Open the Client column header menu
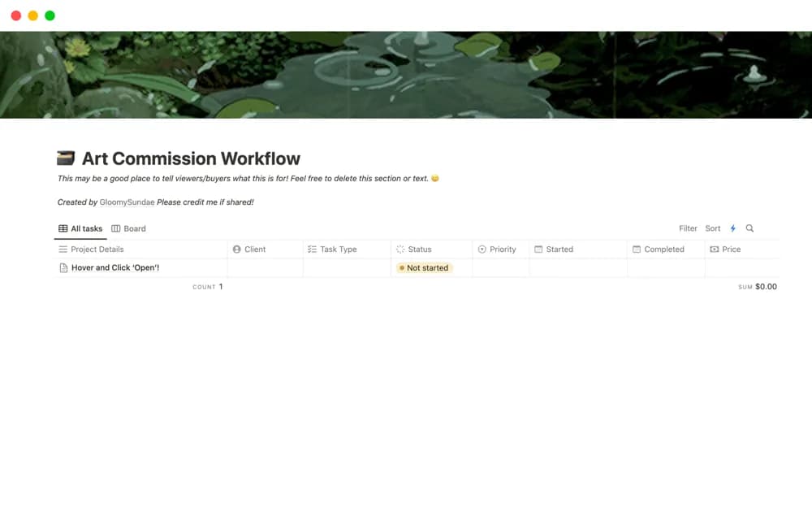 coord(266,250)
